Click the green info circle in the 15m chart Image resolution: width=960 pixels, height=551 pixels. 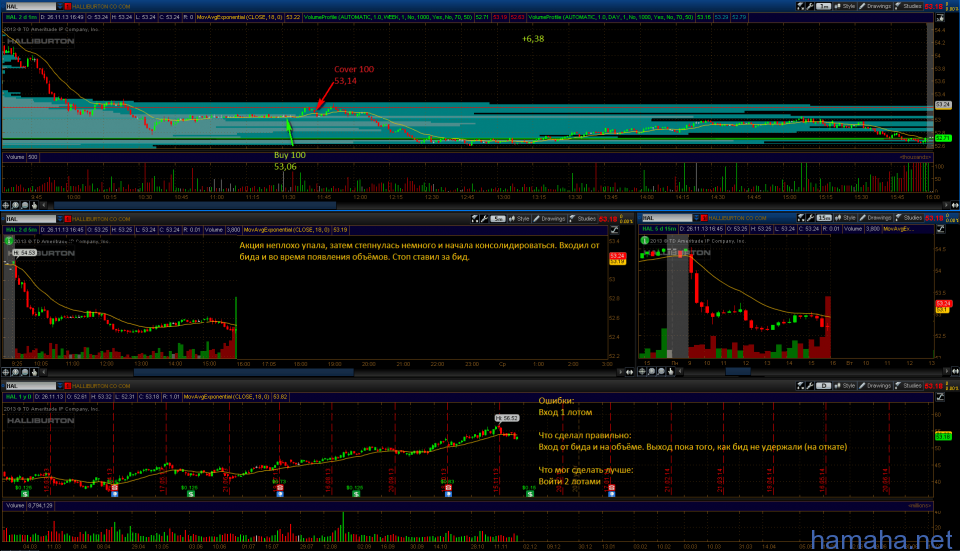click(644, 240)
